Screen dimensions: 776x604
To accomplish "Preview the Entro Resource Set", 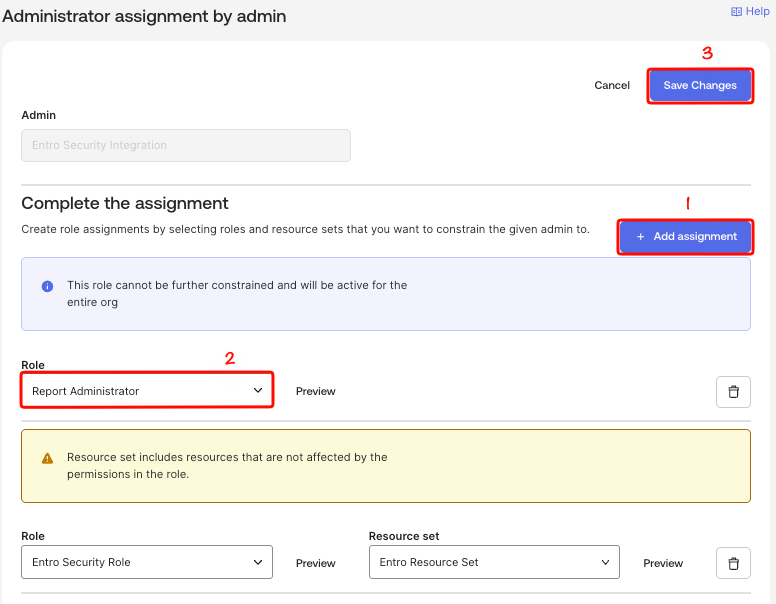I will (x=663, y=563).
